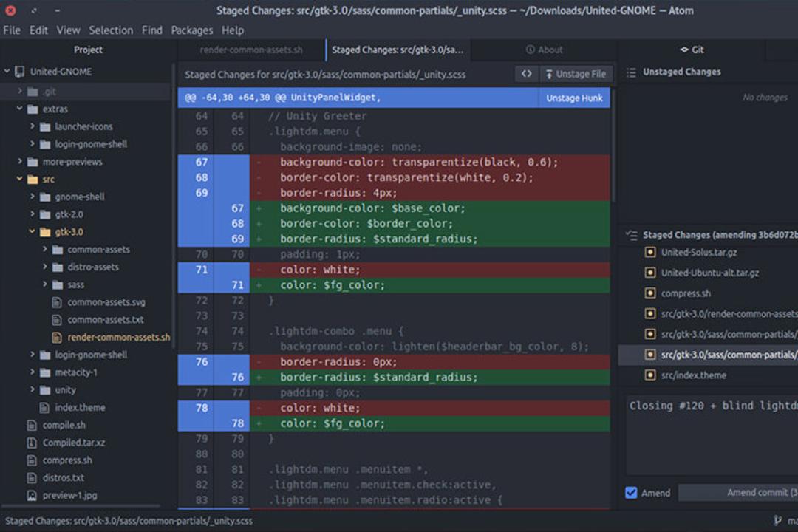Expand the login-gnome-shell folder under extras
This screenshot has width=798, height=532.
(x=32, y=143)
